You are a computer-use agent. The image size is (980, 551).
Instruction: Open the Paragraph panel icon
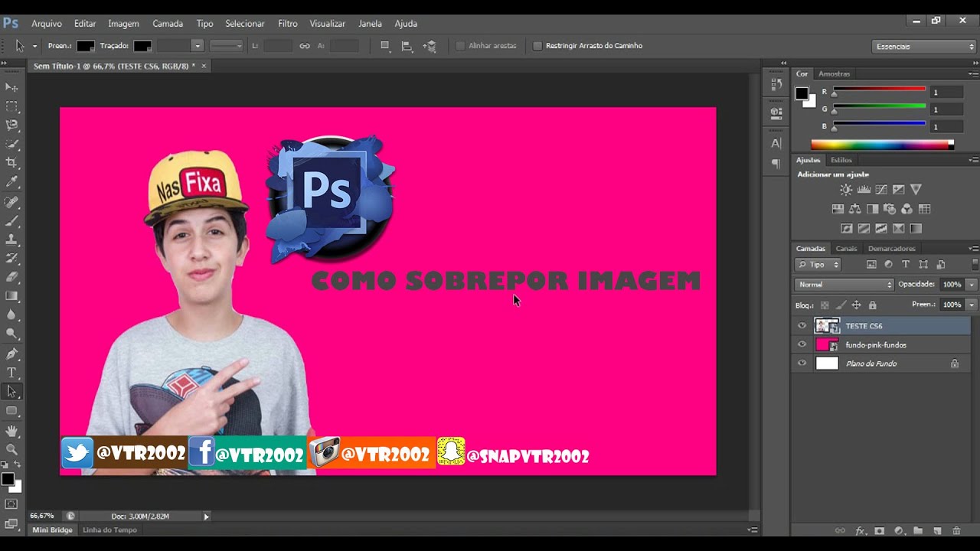pyautogui.click(x=776, y=164)
